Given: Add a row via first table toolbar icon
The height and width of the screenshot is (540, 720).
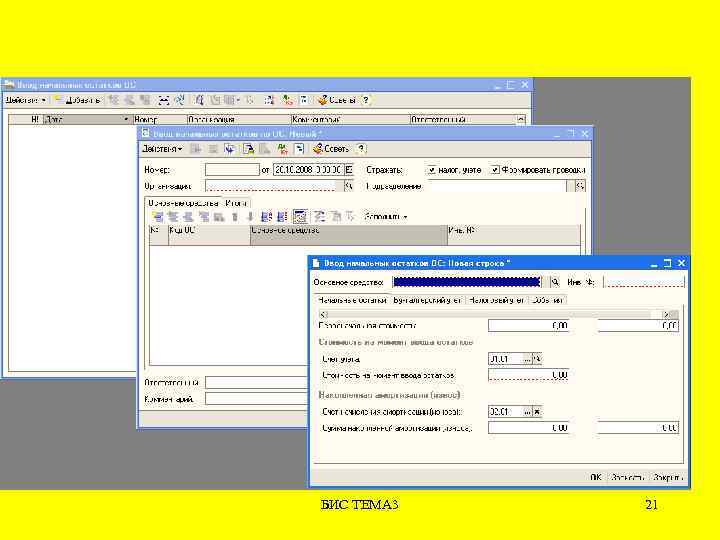Looking at the screenshot, I should (158, 216).
